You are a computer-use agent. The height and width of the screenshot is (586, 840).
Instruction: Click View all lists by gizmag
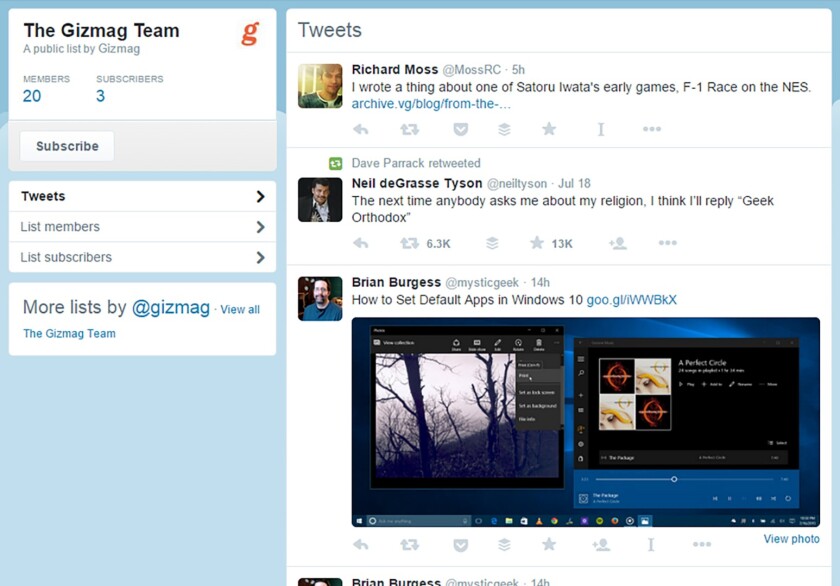click(x=240, y=310)
